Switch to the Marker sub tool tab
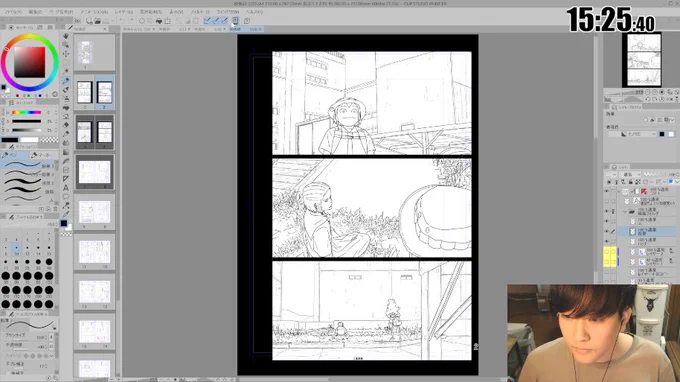The width and height of the screenshot is (680, 382). [x=43, y=155]
